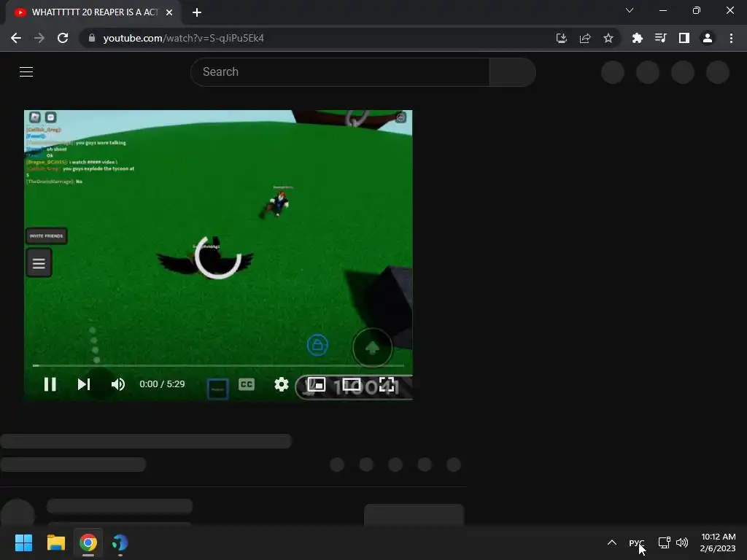
Task: Open File Explorer from taskbar
Action: [x=55, y=542]
